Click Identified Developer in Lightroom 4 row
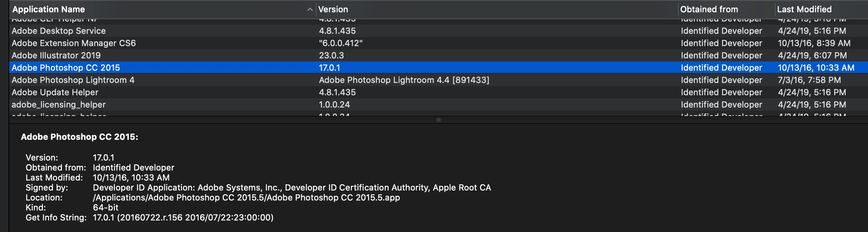This screenshot has width=868, height=232. coord(721,80)
